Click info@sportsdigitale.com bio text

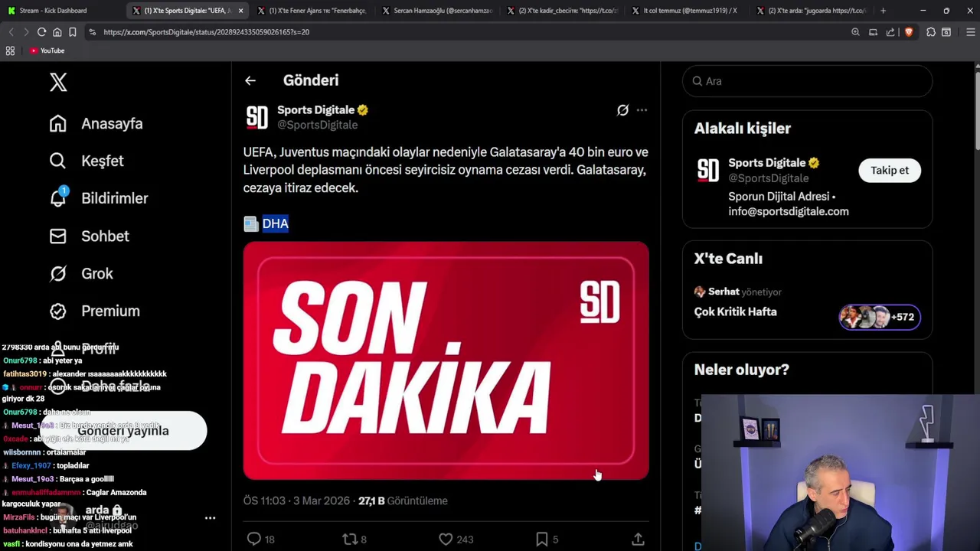click(789, 211)
